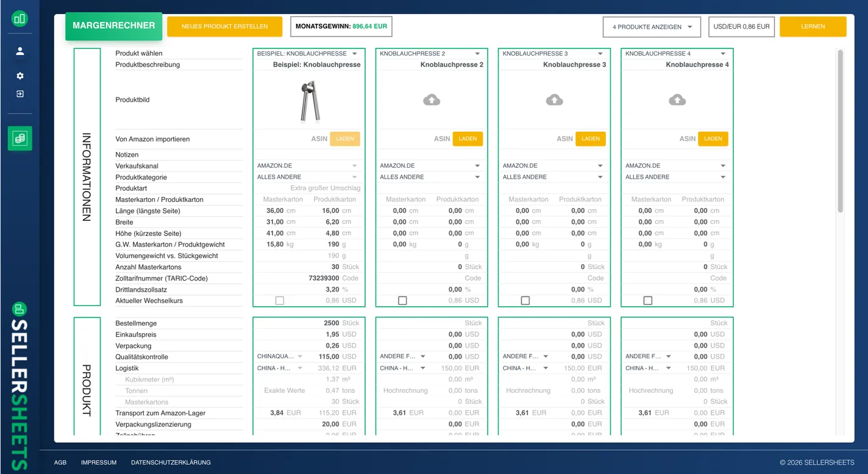Click 'Laden' ASIN button for Knoblauchpresse 4
868x474 pixels.
coord(713,139)
